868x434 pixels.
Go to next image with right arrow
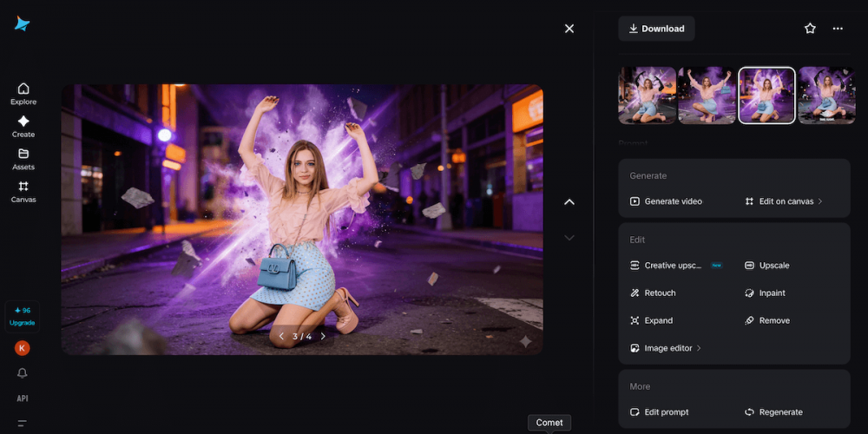click(x=323, y=336)
